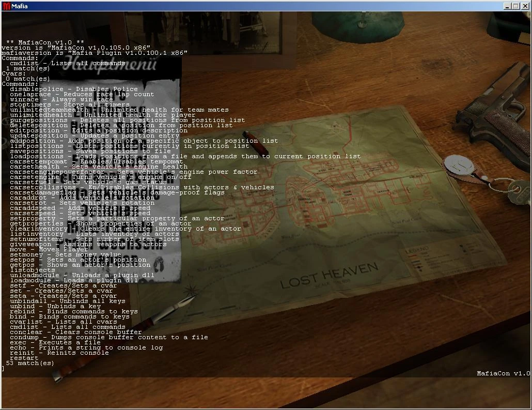
Task: Click the console input prompt bracket
Action: pyautogui.click(x=3, y=369)
